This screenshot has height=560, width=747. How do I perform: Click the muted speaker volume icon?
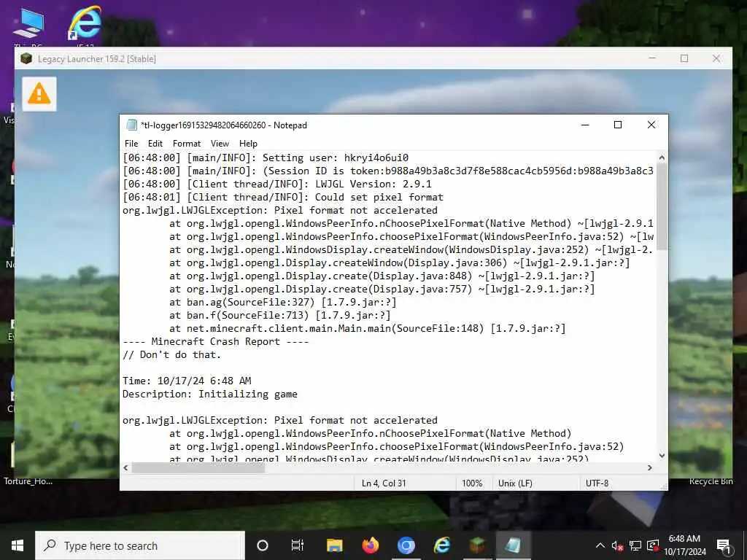point(618,545)
